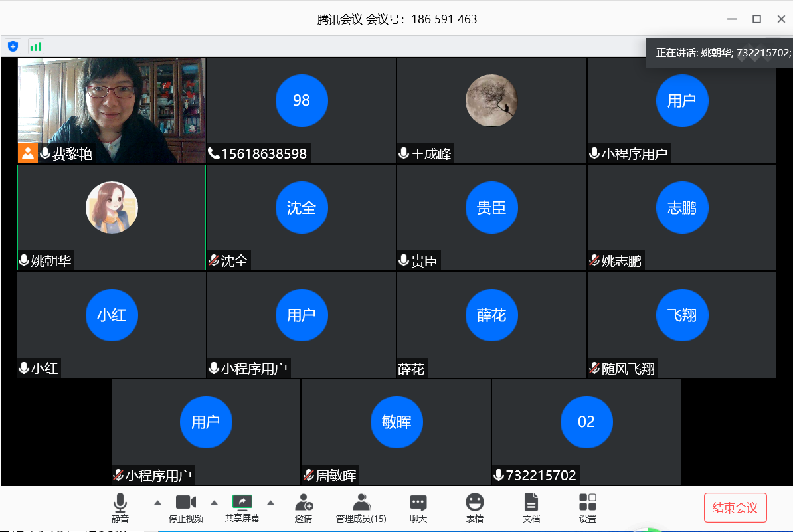This screenshot has height=532, width=793.
Task: Toggle the microphone icon beside 费黎艳
Action: [x=44, y=153]
